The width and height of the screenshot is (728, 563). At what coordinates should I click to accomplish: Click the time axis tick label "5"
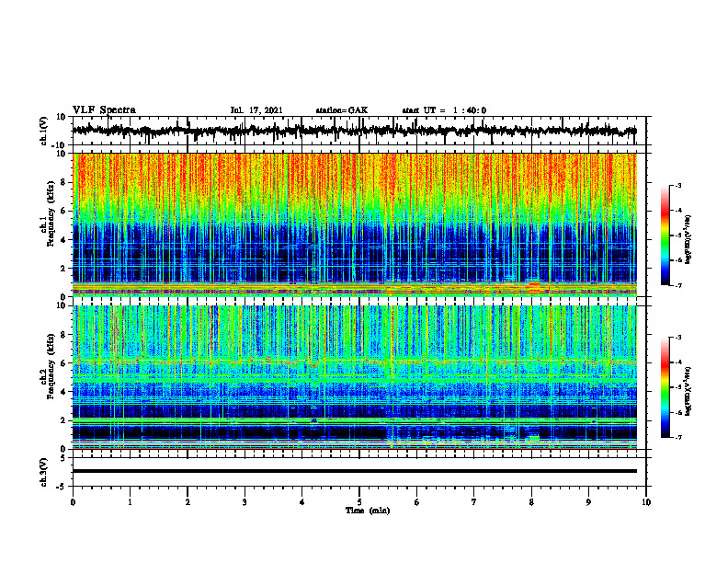[x=359, y=502]
